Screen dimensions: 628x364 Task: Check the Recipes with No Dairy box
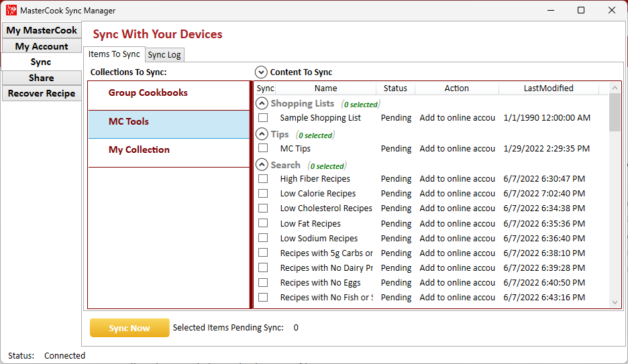tap(263, 267)
